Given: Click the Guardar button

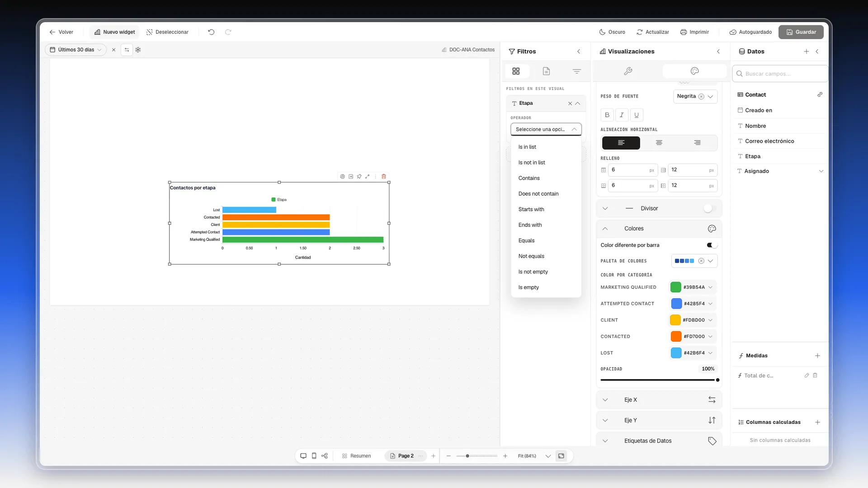Looking at the screenshot, I should pyautogui.click(x=801, y=32).
